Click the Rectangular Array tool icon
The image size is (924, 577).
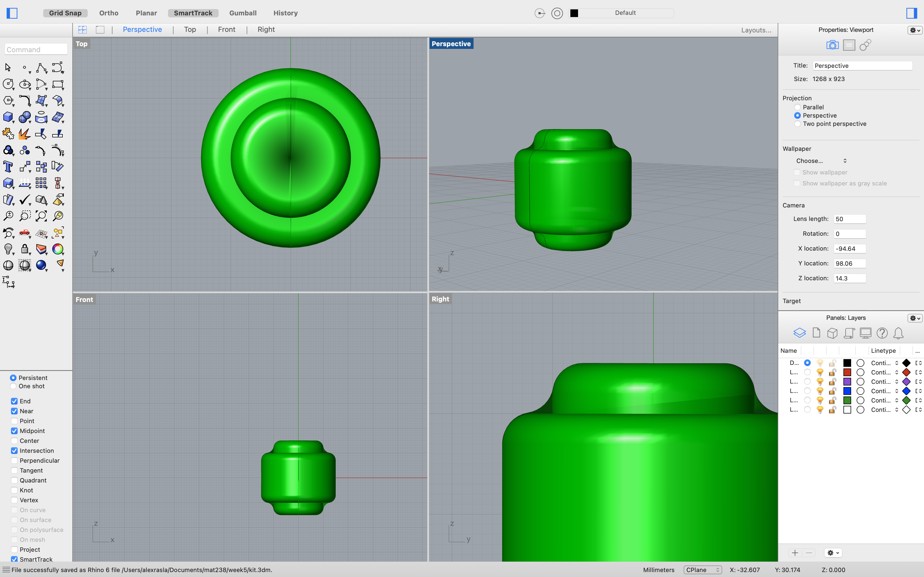click(x=41, y=183)
